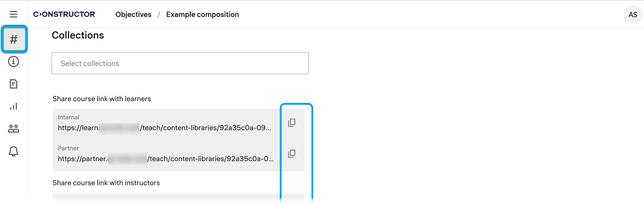Open the document page sidebar icon
The width and height of the screenshot is (644, 204).
14,84
